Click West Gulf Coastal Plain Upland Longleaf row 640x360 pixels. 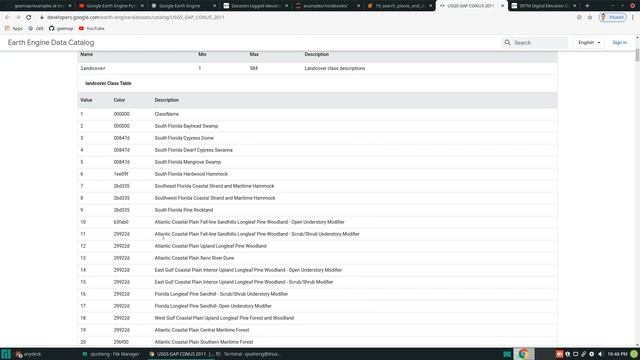coord(318,318)
